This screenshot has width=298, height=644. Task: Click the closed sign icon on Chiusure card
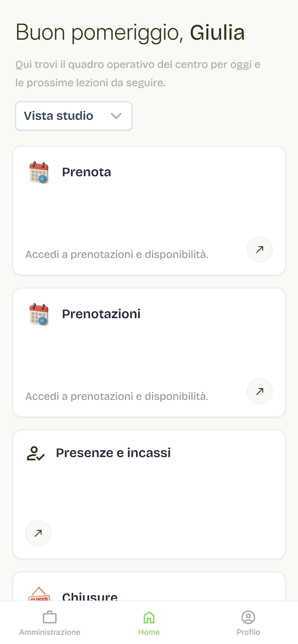click(x=39, y=594)
